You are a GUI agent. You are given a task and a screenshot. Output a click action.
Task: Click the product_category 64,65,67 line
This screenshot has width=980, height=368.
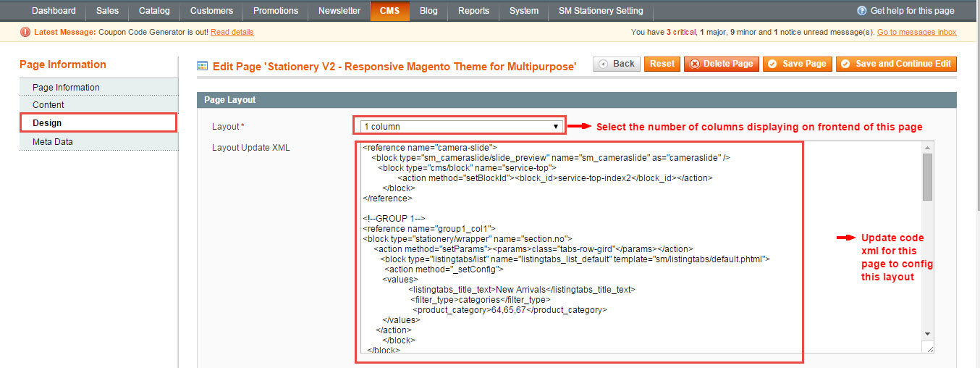(x=510, y=309)
